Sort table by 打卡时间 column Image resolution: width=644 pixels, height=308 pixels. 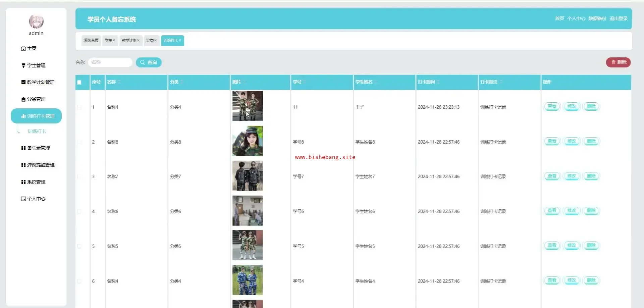[x=438, y=82]
